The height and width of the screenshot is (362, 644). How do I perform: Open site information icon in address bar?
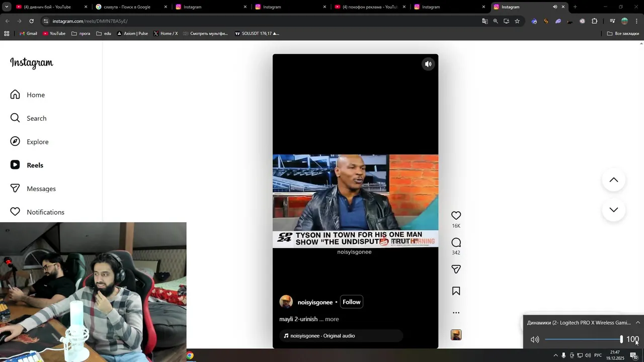pos(46,21)
